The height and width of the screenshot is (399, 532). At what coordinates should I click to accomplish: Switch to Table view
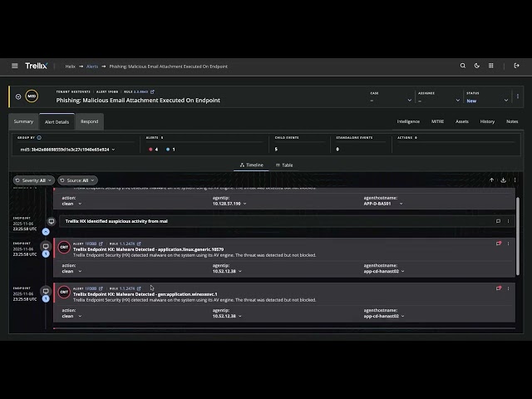coord(284,165)
